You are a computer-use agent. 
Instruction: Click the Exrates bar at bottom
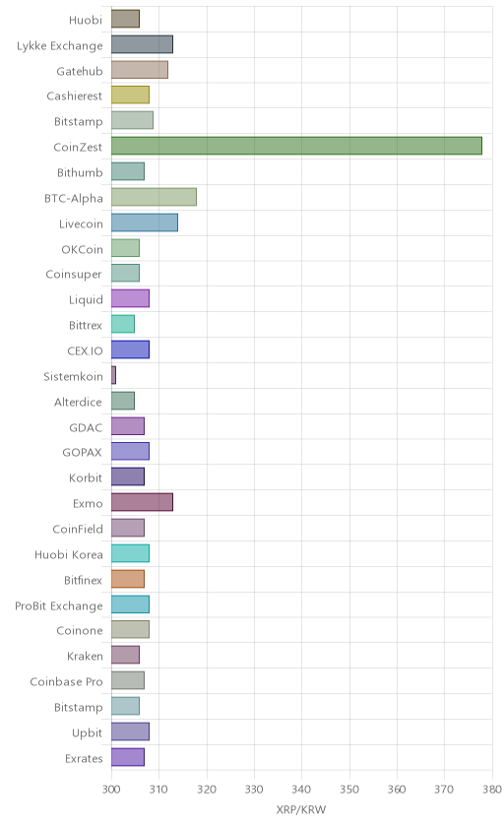128,757
